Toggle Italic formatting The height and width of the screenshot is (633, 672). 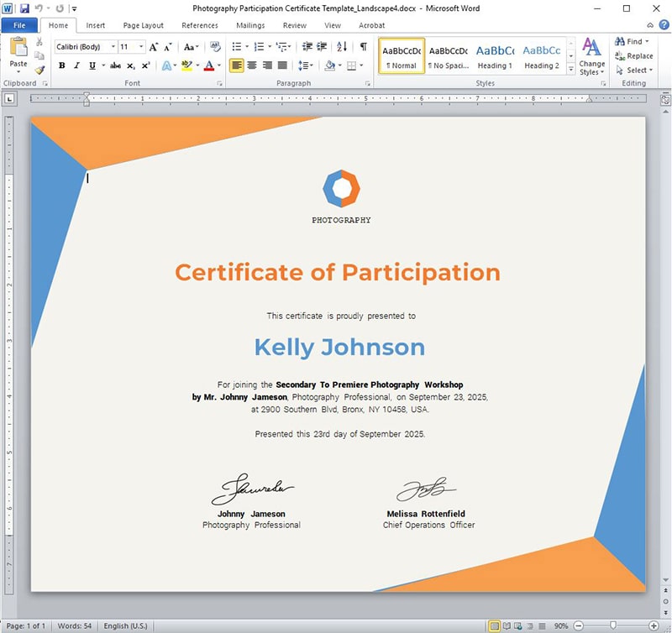(x=76, y=65)
